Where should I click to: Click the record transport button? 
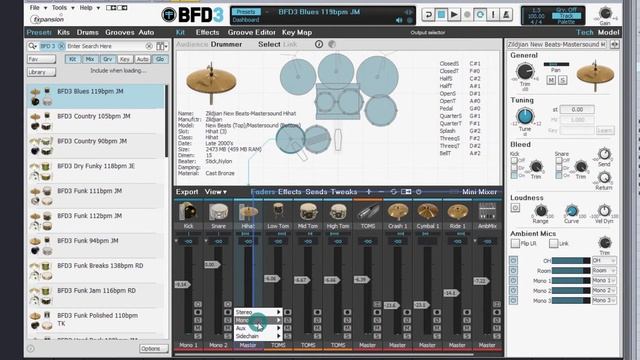(467, 15)
